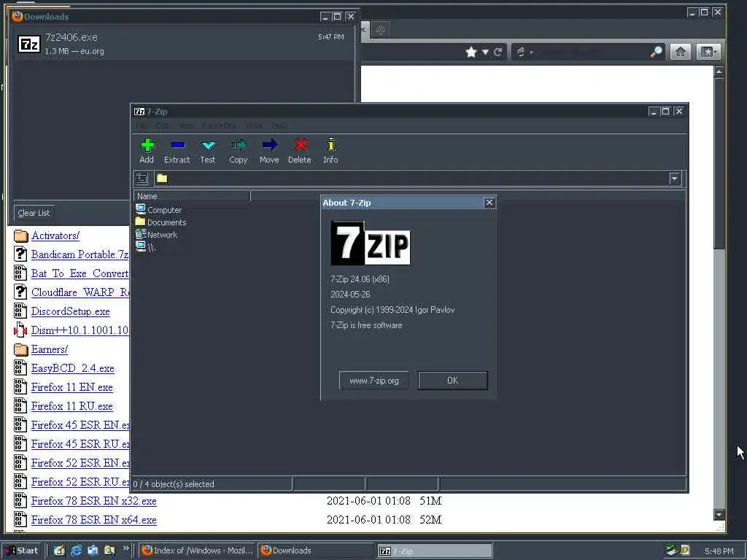Open the Bookmarks menu button in Firefox
Viewport: 747px width, 560px height.
pyautogui.click(x=708, y=52)
